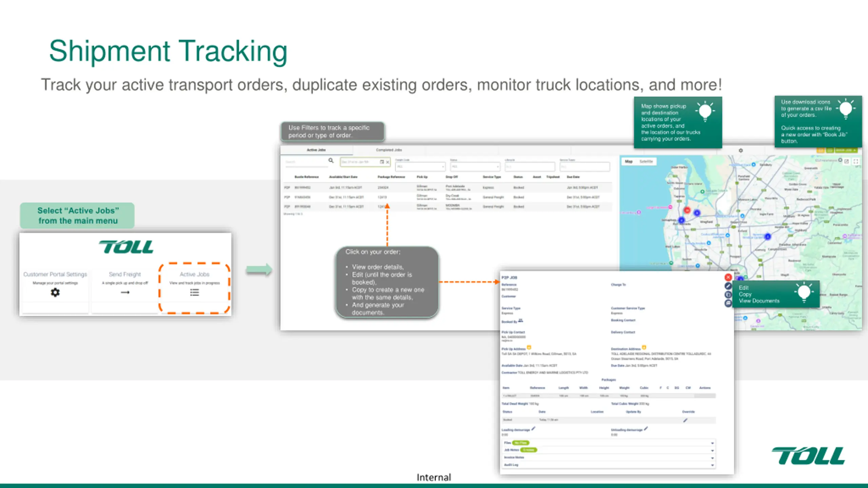The width and height of the screenshot is (868, 488).
Task: Expand the Invoice Notes section
Action: point(609,457)
